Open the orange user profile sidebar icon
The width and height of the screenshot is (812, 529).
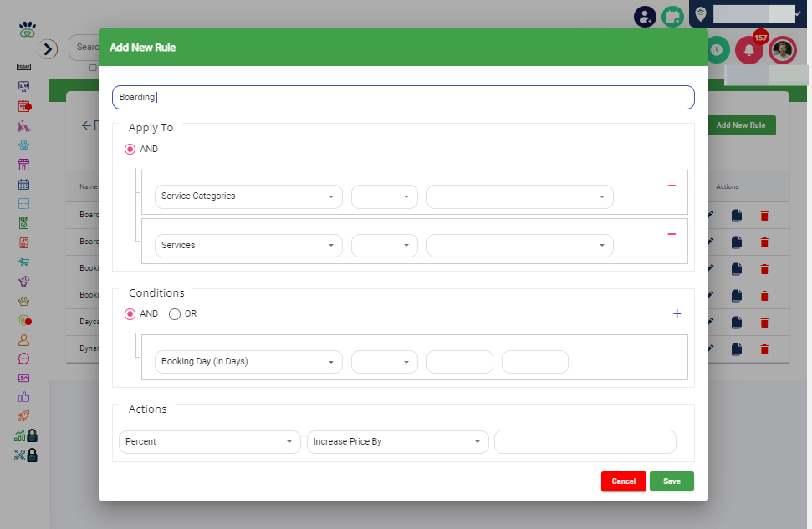tap(23, 340)
